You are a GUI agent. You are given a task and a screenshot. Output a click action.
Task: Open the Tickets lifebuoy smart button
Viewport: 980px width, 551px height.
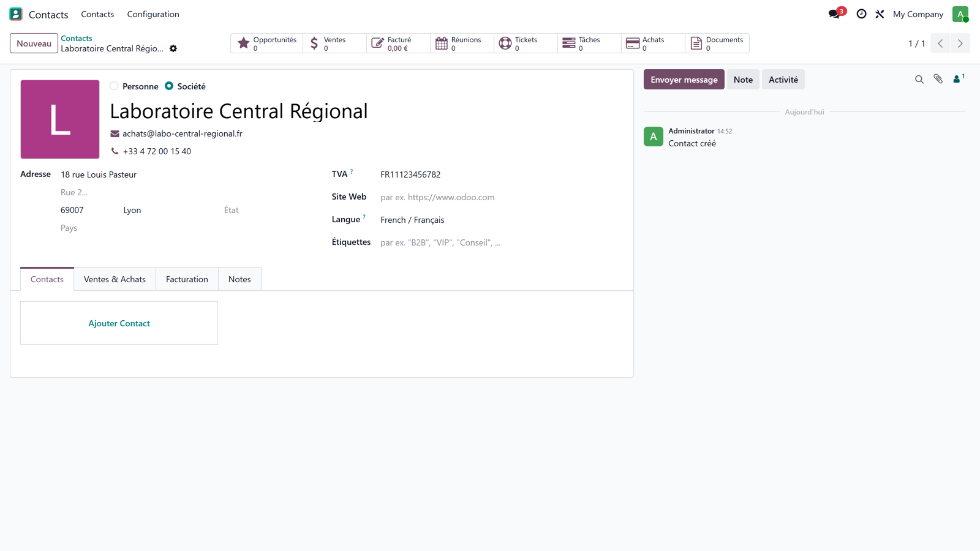click(526, 43)
